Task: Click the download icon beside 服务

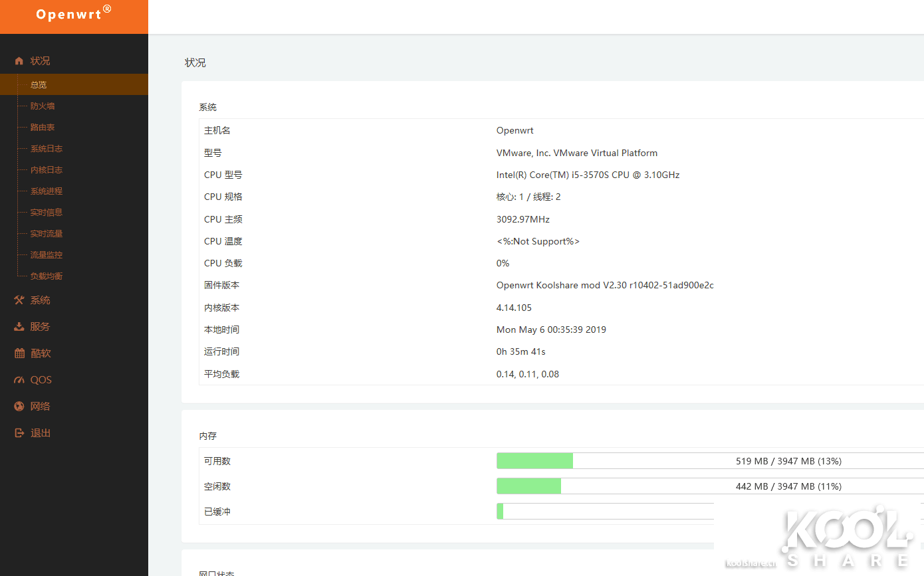Action: click(x=19, y=327)
